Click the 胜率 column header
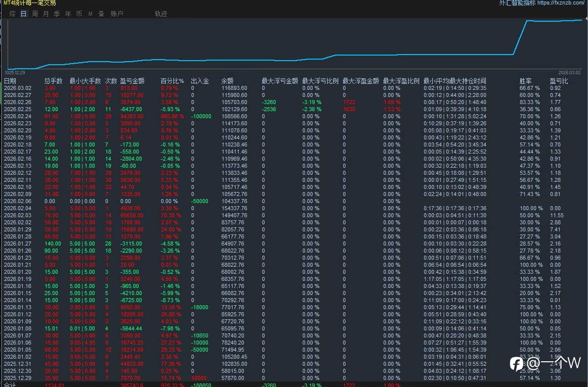This screenshot has width=588, height=387. point(525,81)
